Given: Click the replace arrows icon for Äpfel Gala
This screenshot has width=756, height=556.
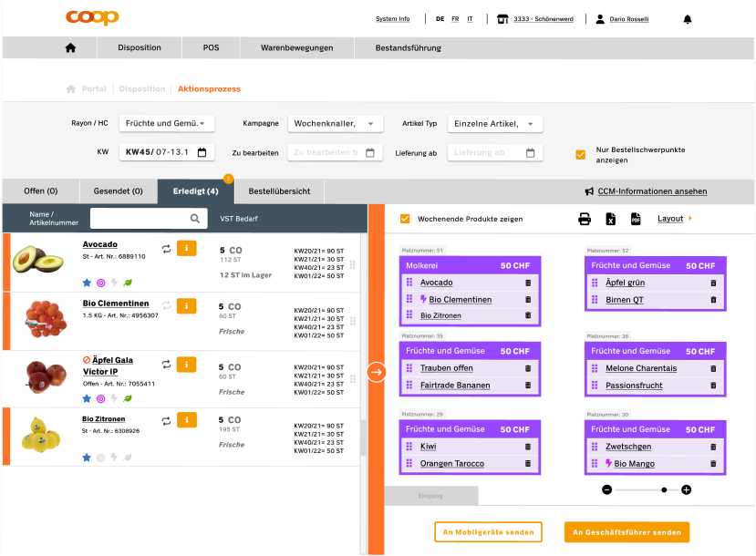Looking at the screenshot, I should [x=166, y=365].
